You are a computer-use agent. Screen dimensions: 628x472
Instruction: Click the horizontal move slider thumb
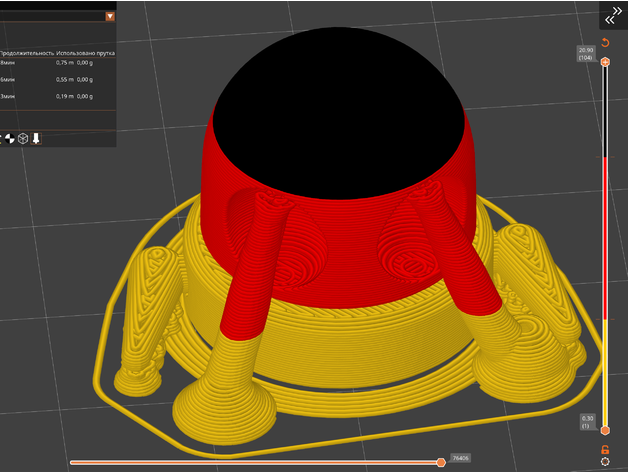click(x=441, y=462)
